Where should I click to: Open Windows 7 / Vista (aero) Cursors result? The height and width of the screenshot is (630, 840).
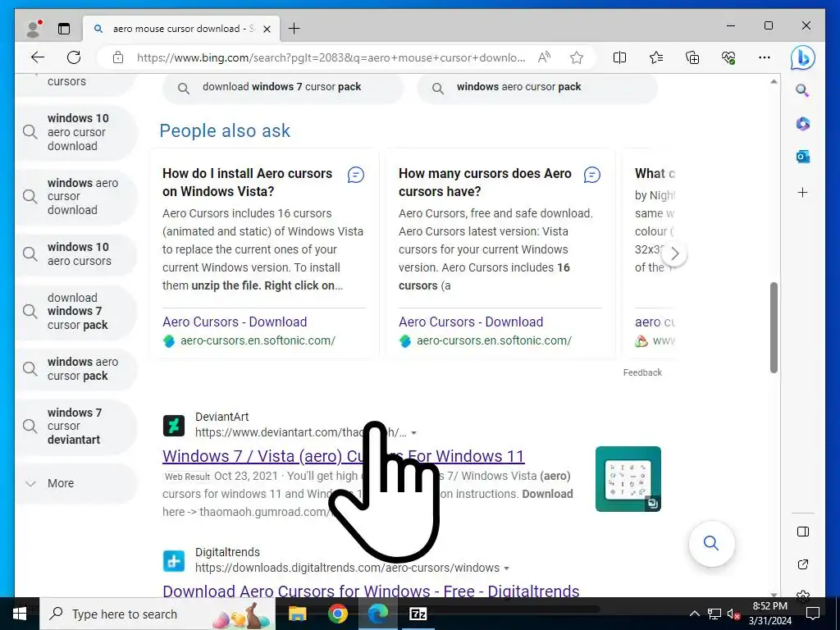344,456
